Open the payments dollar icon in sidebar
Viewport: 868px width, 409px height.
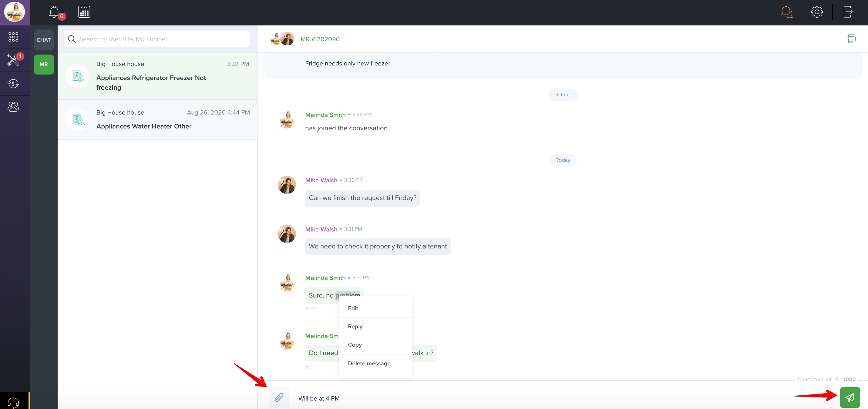point(13,84)
